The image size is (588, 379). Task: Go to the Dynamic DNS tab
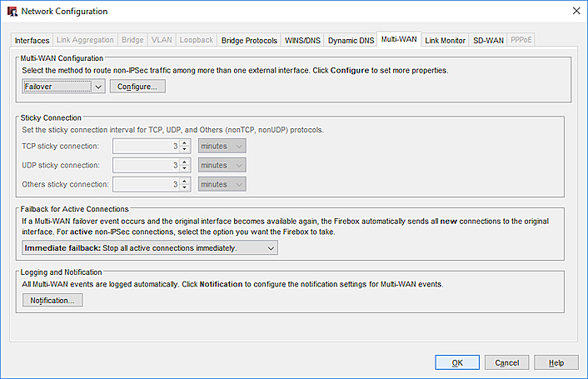click(350, 40)
